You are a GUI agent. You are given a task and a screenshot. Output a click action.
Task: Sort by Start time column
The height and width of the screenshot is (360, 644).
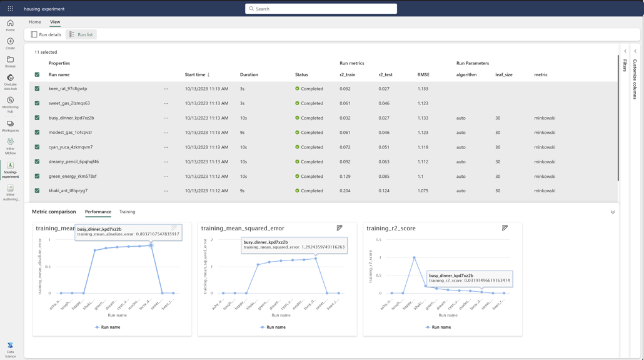[x=197, y=75]
